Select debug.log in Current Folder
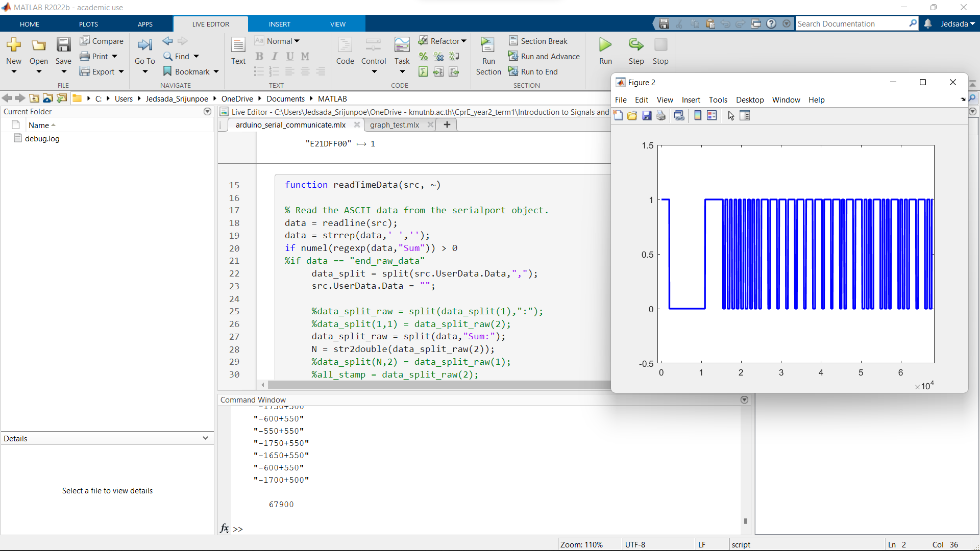Viewport: 980px width, 551px height. 42,139
